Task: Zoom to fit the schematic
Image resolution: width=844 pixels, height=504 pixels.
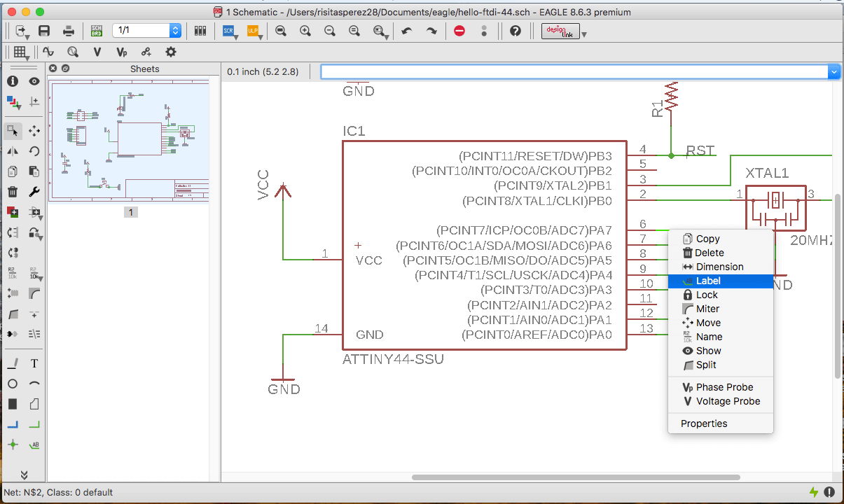Action: coord(281,31)
